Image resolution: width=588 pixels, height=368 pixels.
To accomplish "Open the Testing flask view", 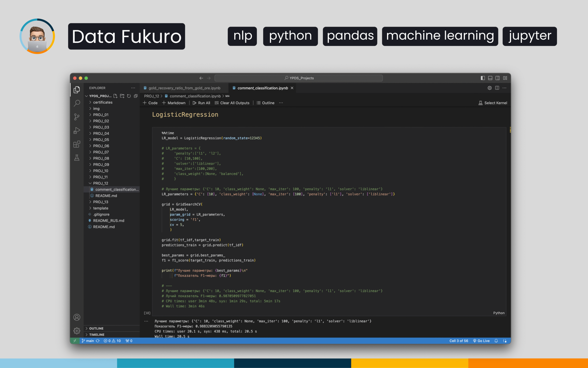I will pyautogui.click(x=77, y=158).
